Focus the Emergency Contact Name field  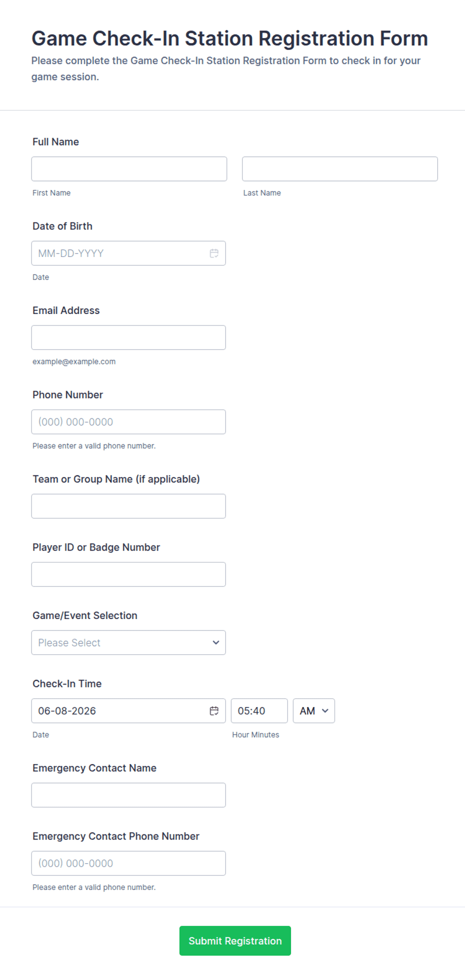pyautogui.click(x=128, y=795)
